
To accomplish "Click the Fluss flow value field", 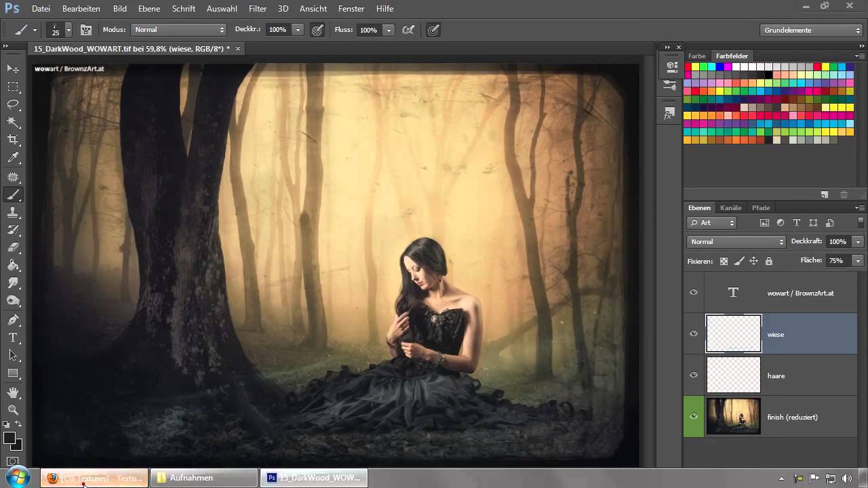I will click(369, 30).
